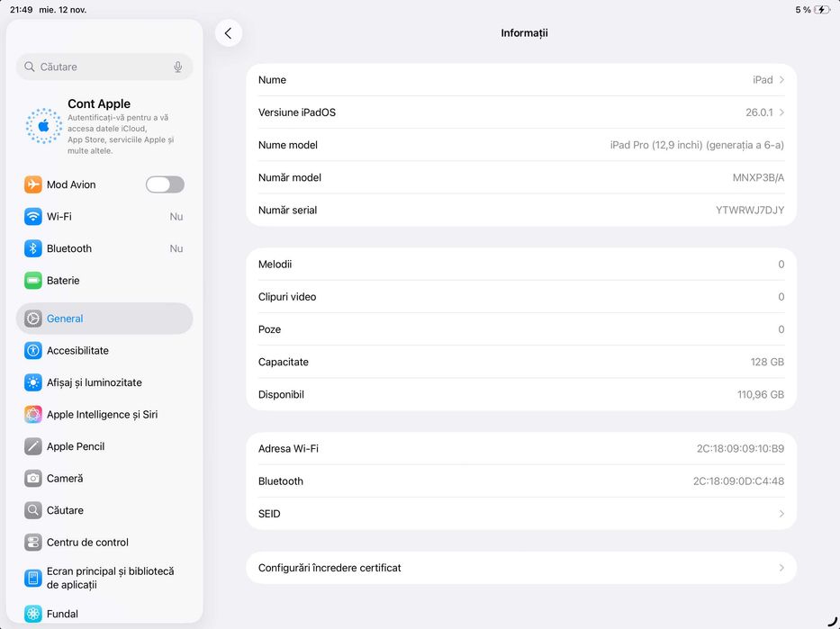Tap the date mie. 12 nov.
This screenshot has height=629, width=840.
click(63, 10)
